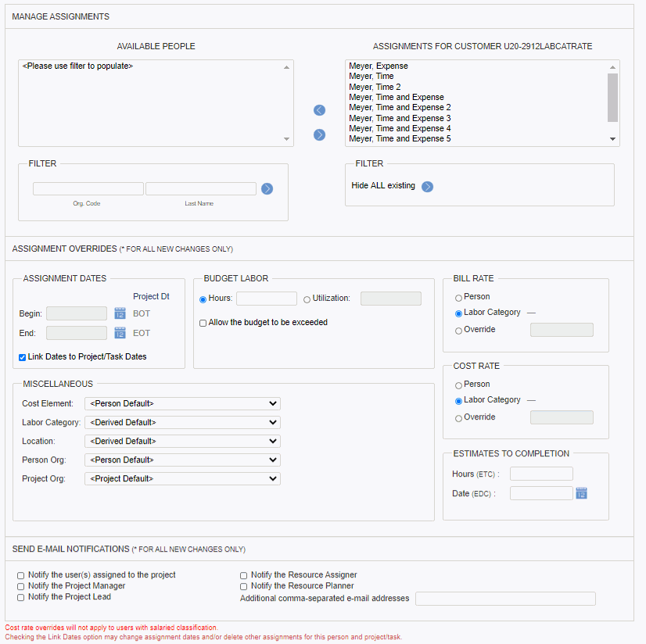Click the End date field

(x=77, y=333)
